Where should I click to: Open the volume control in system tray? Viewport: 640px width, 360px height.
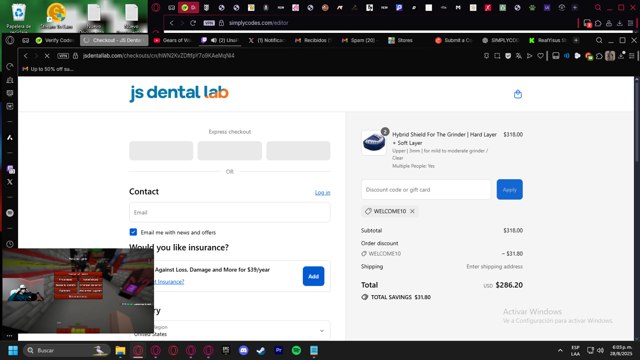[x=600, y=350]
